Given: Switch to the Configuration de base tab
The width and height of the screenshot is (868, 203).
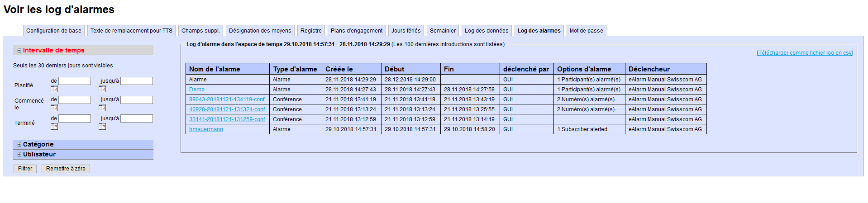Looking at the screenshot, I should point(54,31).
